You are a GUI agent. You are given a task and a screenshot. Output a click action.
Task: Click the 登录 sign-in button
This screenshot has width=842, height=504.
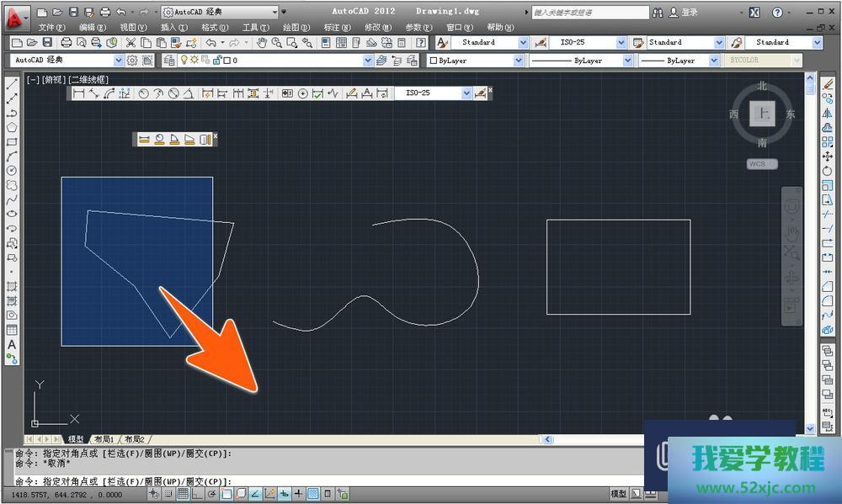(690, 13)
